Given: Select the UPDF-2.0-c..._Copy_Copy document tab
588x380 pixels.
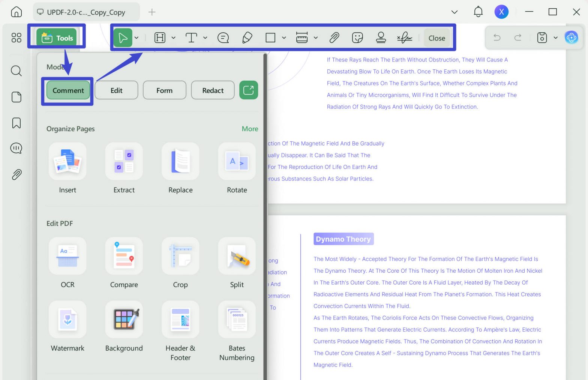Looking at the screenshot, I should click(86, 12).
